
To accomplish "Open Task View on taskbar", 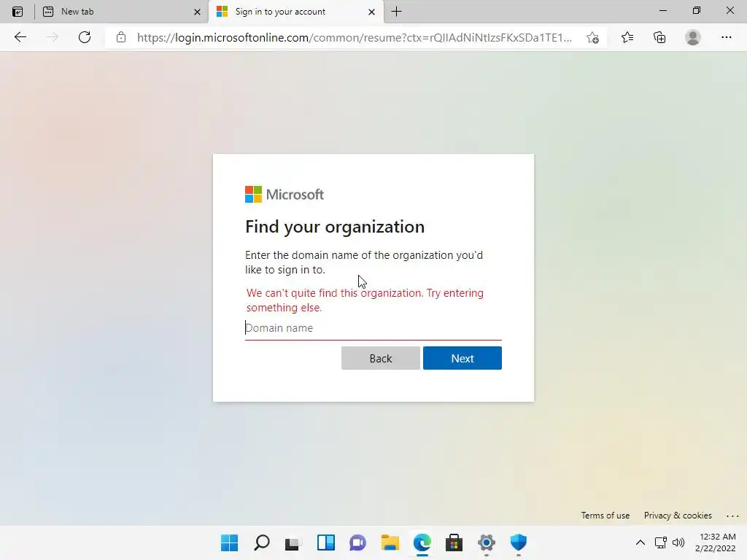I will point(293,542).
